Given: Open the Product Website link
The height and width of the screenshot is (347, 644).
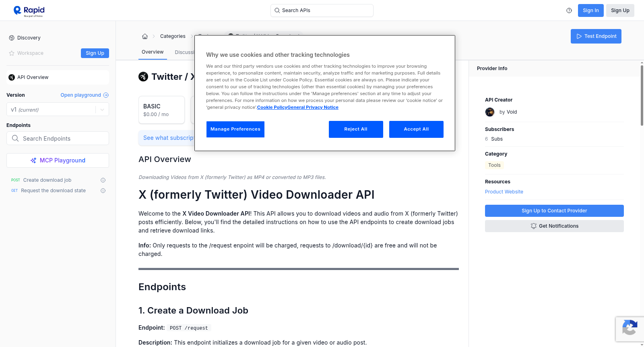Looking at the screenshot, I should point(504,192).
